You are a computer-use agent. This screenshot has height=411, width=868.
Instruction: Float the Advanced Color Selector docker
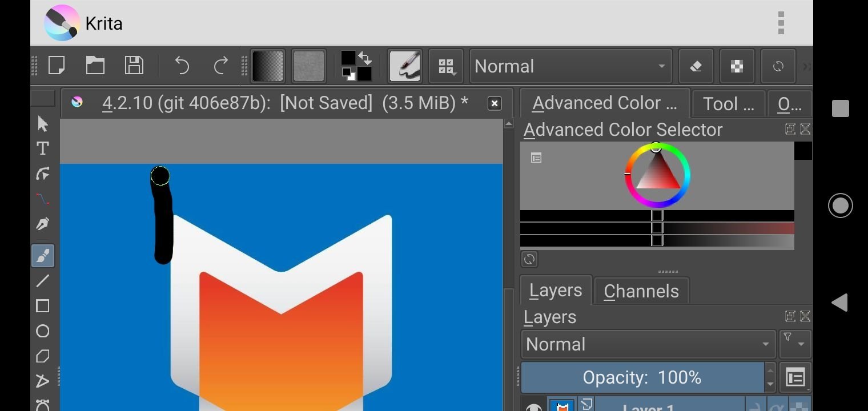point(790,130)
